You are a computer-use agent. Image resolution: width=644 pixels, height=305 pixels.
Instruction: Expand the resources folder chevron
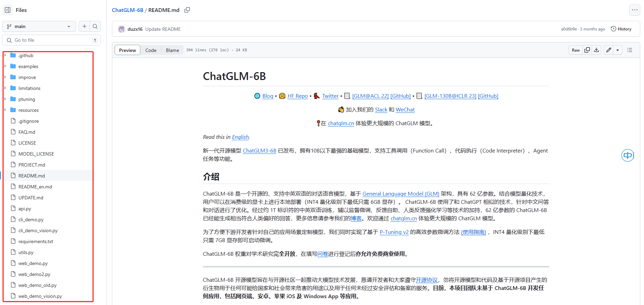(5, 110)
